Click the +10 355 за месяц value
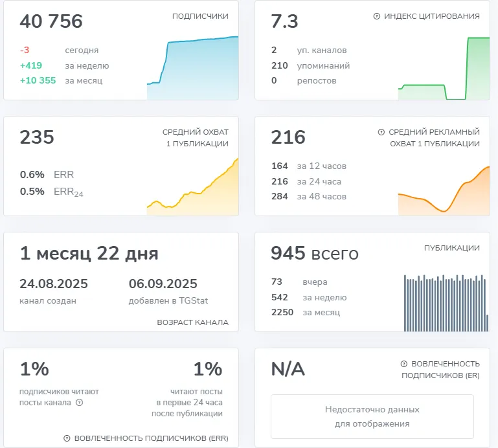This screenshot has height=448, width=498. 62,81
